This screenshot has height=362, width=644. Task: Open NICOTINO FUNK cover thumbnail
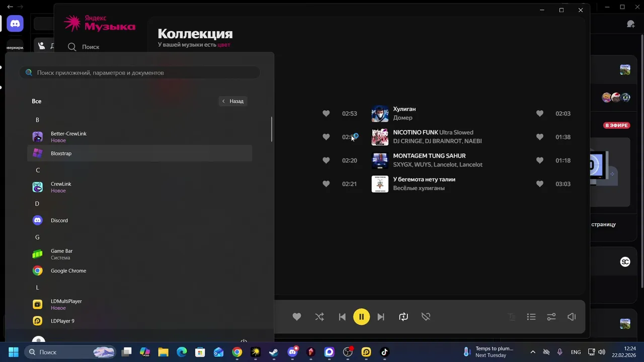pyautogui.click(x=380, y=137)
